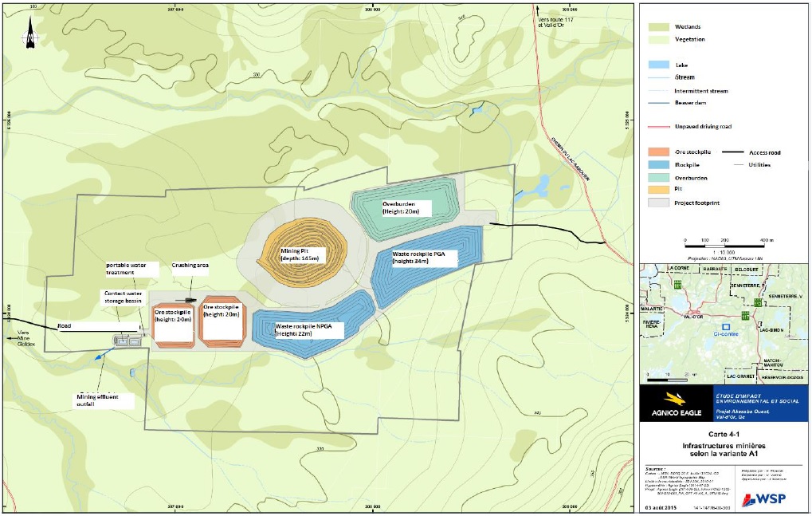Open the Utilities legend entry
Screen dimensions: 812x516
click(x=737, y=164)
